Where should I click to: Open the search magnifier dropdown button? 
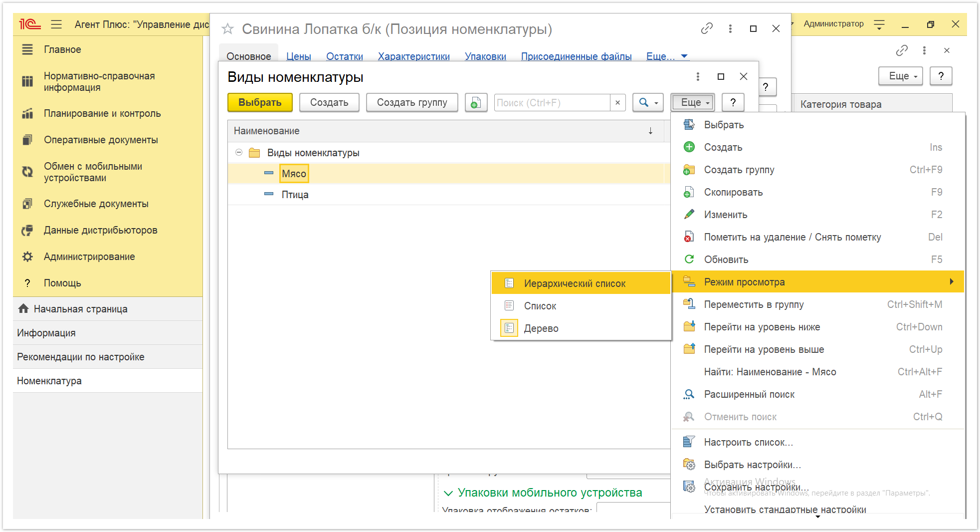(648, 102)
